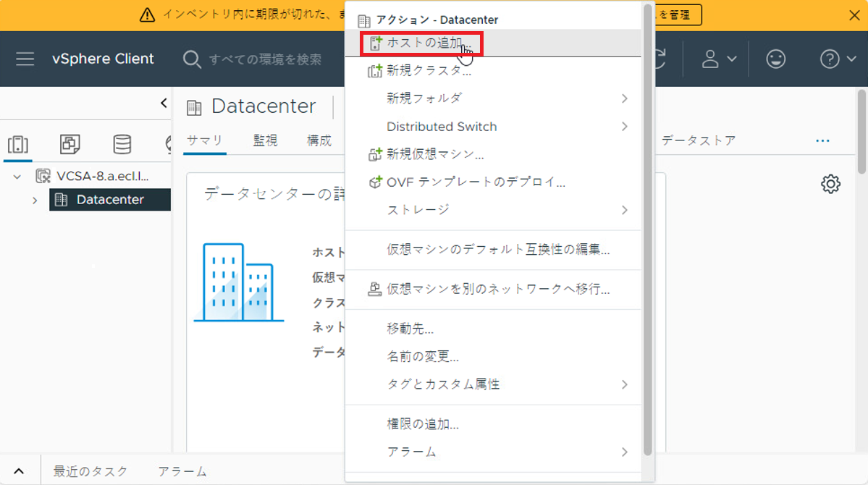Select Datacenter in the inventory tree
Screen dimensions: 868x485
click(109, 200)
